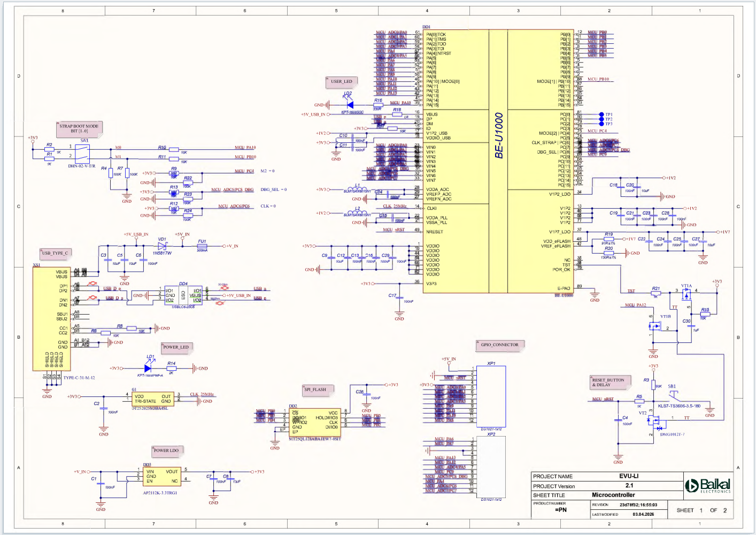Click the DHN-02-V-T/R part label

click(82, 166)
